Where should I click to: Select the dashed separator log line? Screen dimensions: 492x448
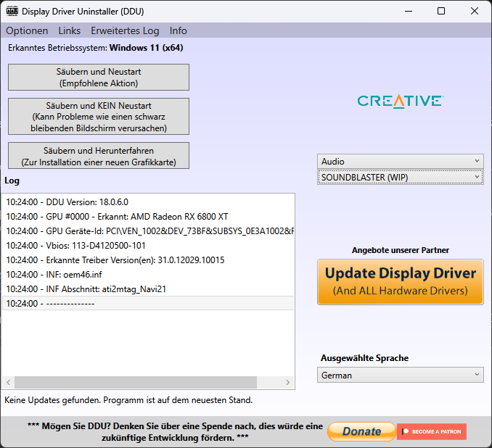(x=148, y=304)
